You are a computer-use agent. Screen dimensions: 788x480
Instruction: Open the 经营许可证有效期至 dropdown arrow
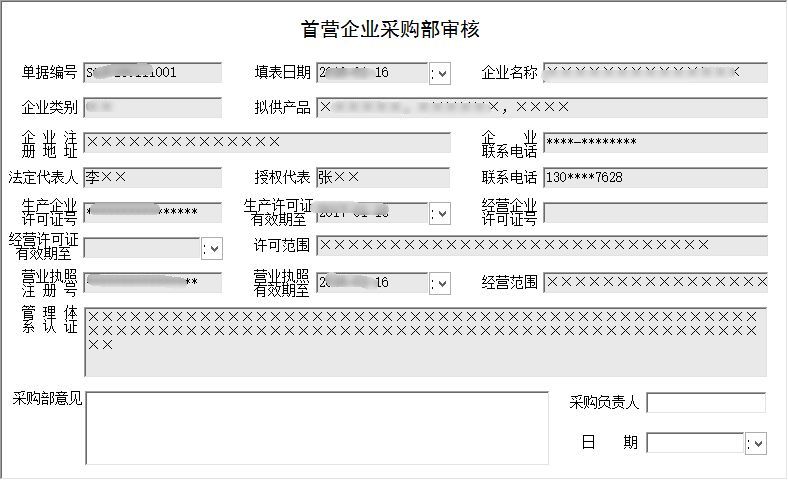coord(212,249)
